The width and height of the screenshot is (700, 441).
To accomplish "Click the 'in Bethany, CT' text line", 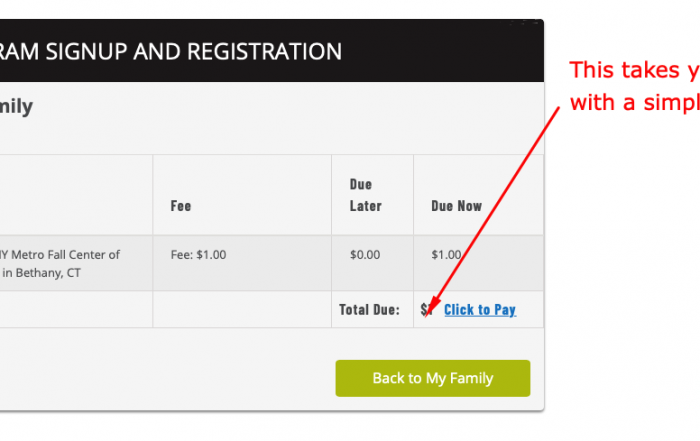I will pos(41,273).
